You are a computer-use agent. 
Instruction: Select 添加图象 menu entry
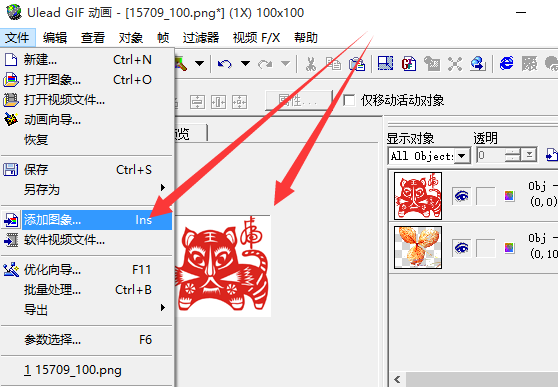(86, 220)
